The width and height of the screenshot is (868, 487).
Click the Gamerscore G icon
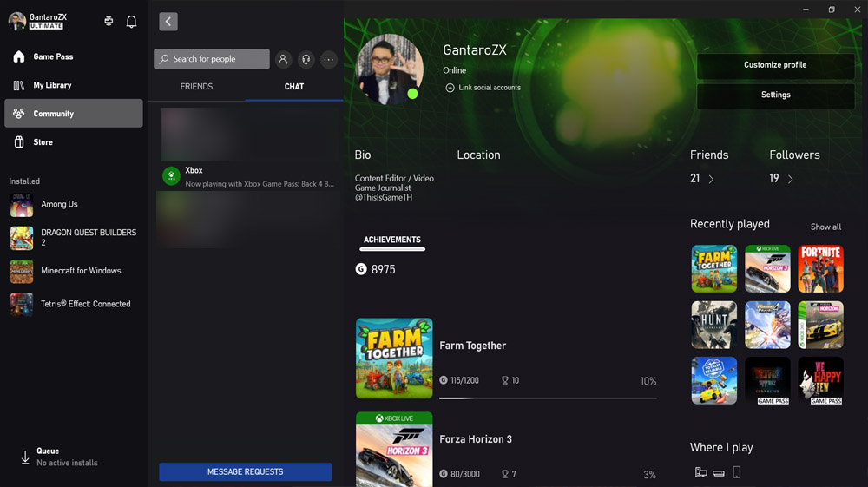(361, 269)
